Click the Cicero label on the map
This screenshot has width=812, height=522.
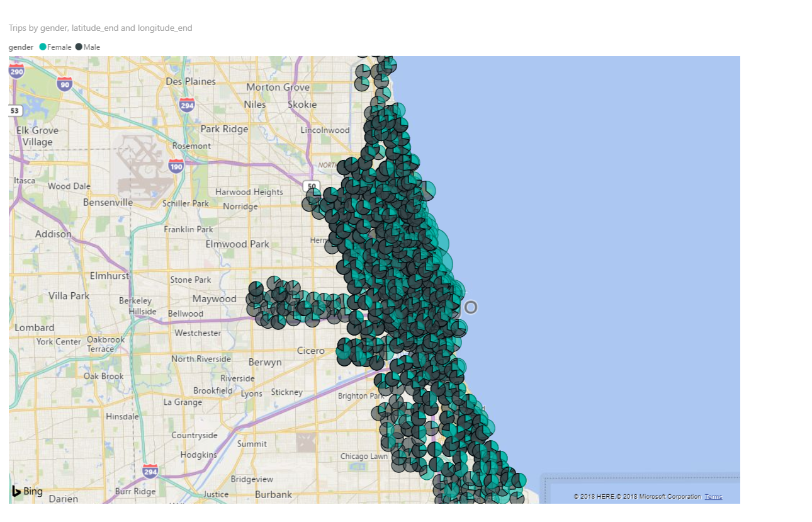pyautogui.click(x=311, y=350)
